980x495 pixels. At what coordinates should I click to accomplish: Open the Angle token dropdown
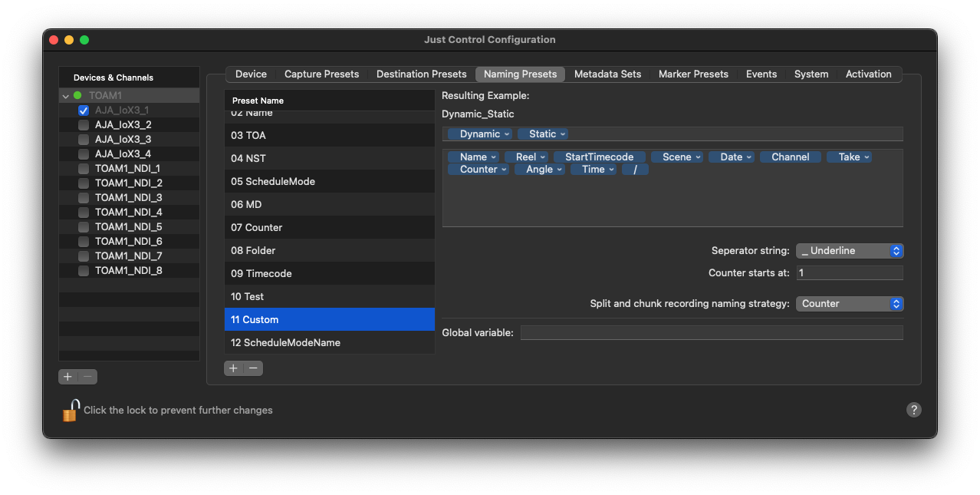click(540, 170)
